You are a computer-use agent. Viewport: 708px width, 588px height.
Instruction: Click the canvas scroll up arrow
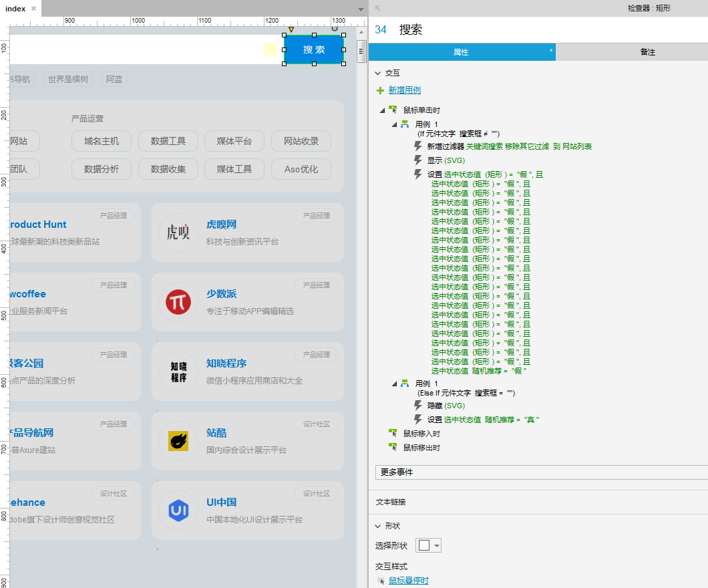[x=361, y=33]
